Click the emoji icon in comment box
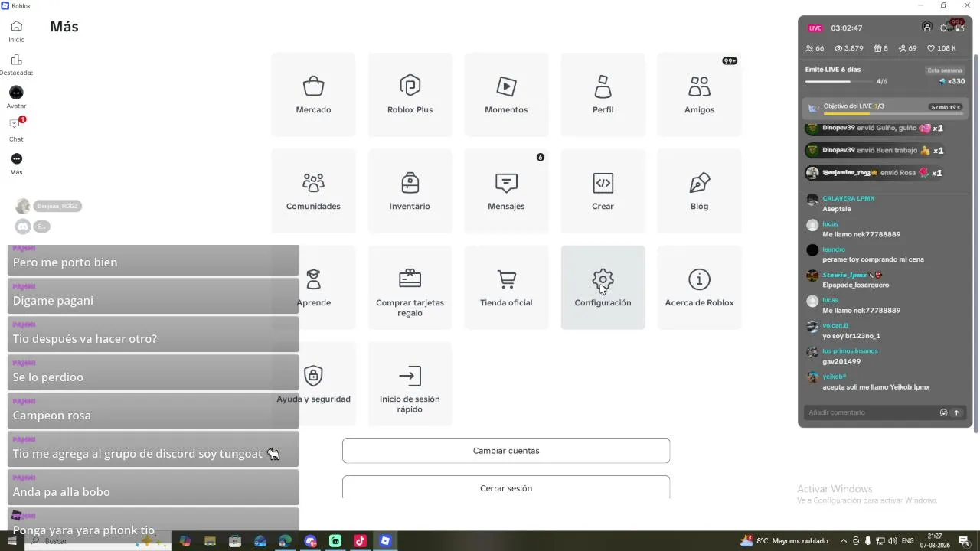Screen dimensions: 980x551 (943, 412)
